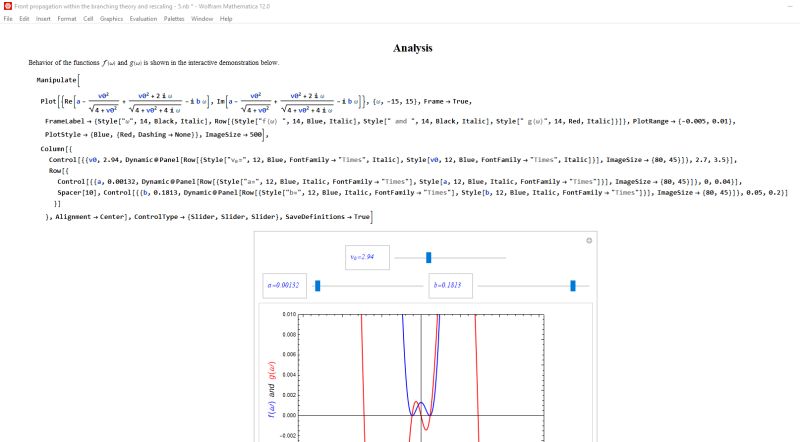Viewport: 800px width, 442px height.
Task: Click the Manipulate options plus icon
Action: pyautogui.click(x=589, y=240)
